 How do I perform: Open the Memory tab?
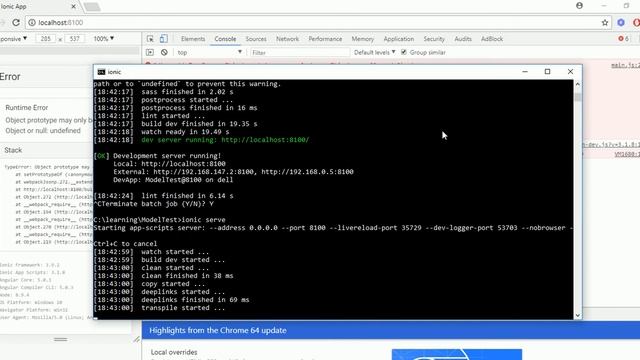(362, 39)
